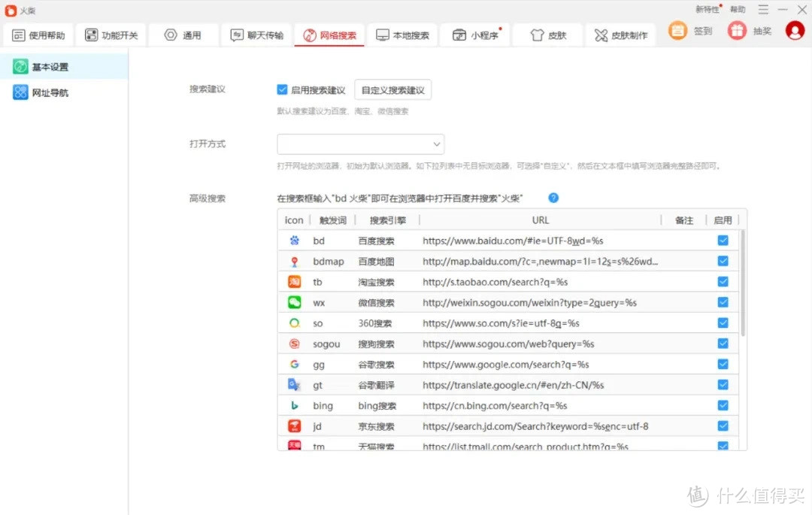Click the Baidu map pin icon
Image resolution: width=812 pixels, height=515 pixels.
coord(294,262)
